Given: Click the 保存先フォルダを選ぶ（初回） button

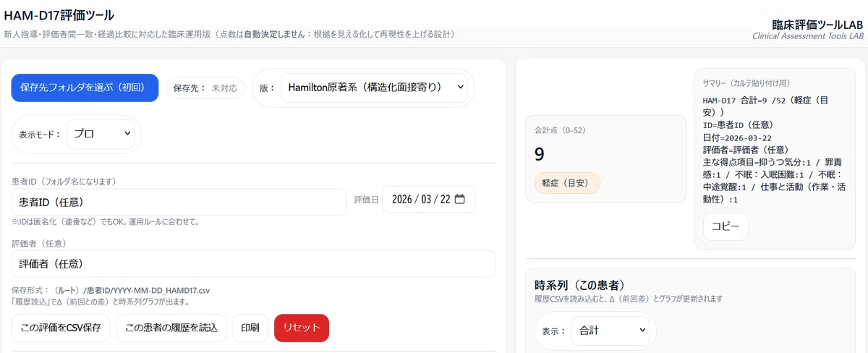Looking at the screenshot, I should (x=85, y=88).
